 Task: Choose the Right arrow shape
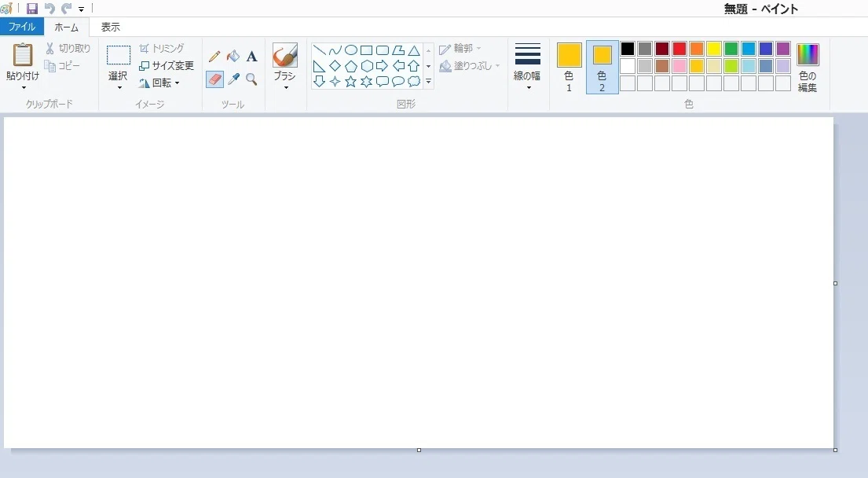point(383,67)
